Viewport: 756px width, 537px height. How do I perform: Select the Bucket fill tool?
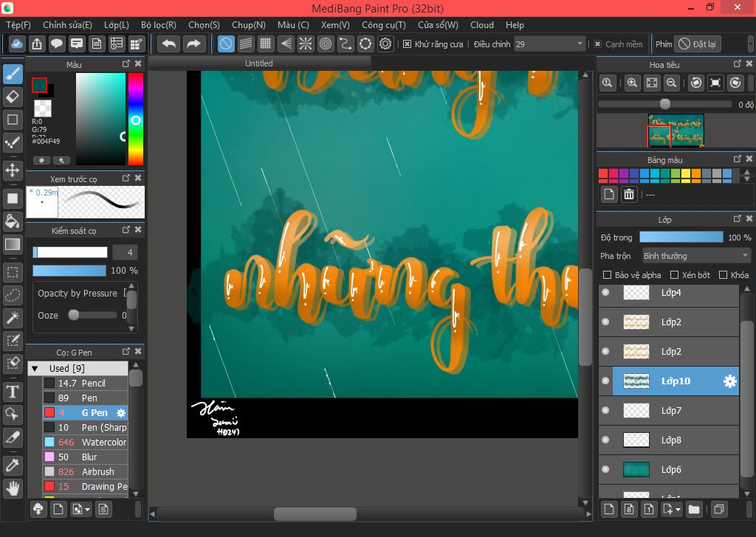(13, 221)
